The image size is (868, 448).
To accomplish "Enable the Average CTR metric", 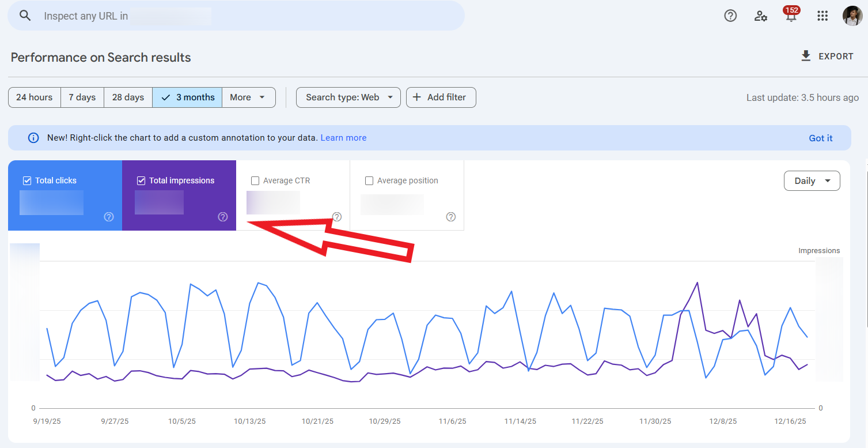I will tap(255, 180).
